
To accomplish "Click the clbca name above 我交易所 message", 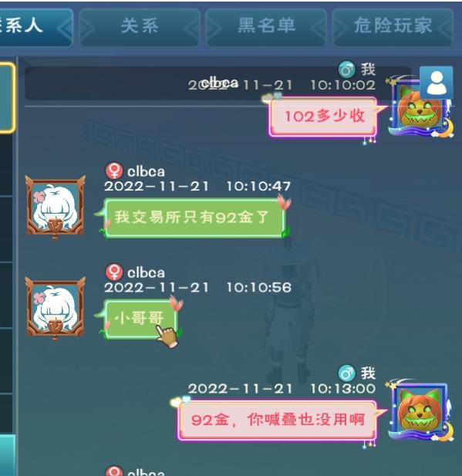I will (x=146, y=172).
